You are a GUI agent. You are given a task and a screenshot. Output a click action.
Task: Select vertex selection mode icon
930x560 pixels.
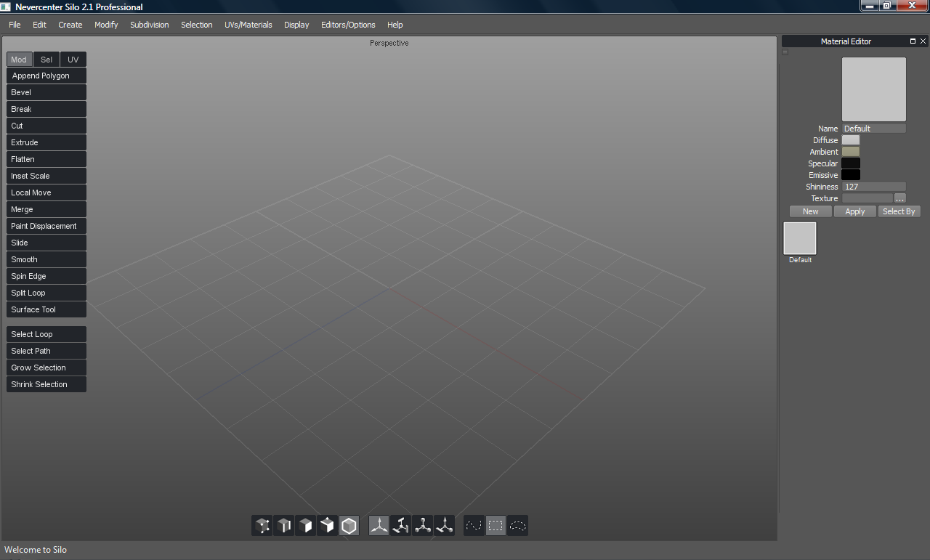(262, 525)
